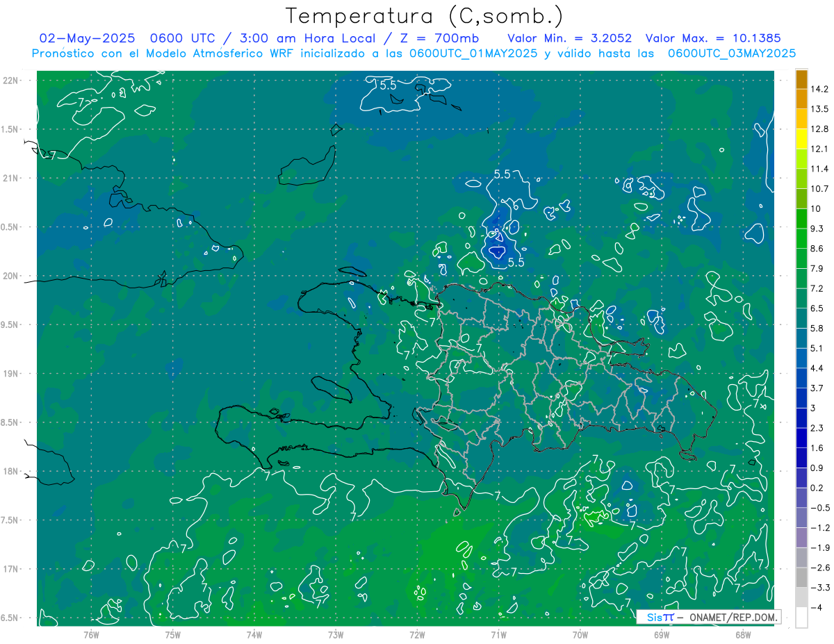Click legend value "3.7"
Image resolution: width=834 pixels, height=644 pixels.
coord(817,388)
